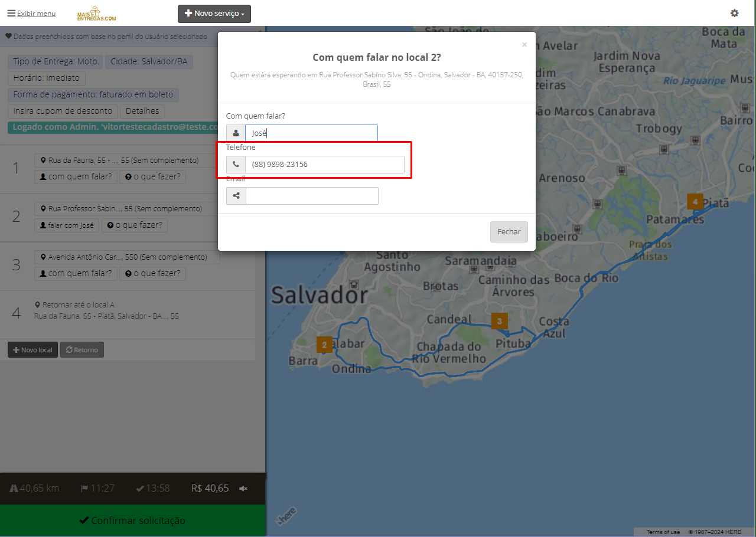The height and width of the screenshot is (537, 756).
Task: Open the Novo serviço dropdown
Action: pos(214,14)
